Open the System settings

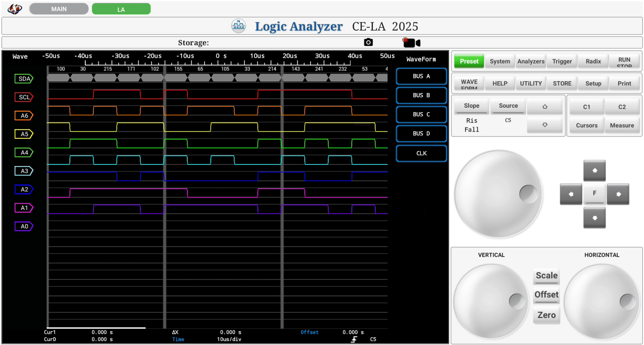[x=500, y=61]
